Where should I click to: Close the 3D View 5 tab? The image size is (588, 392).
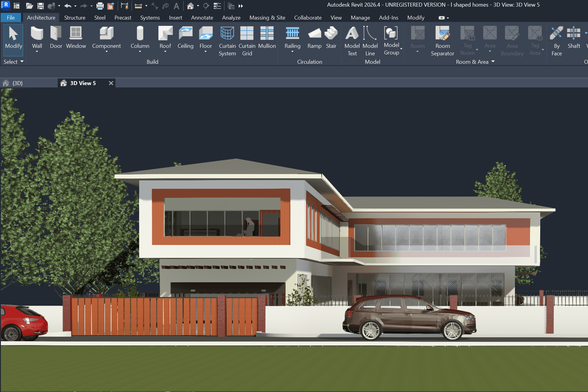tap(111, 83)
